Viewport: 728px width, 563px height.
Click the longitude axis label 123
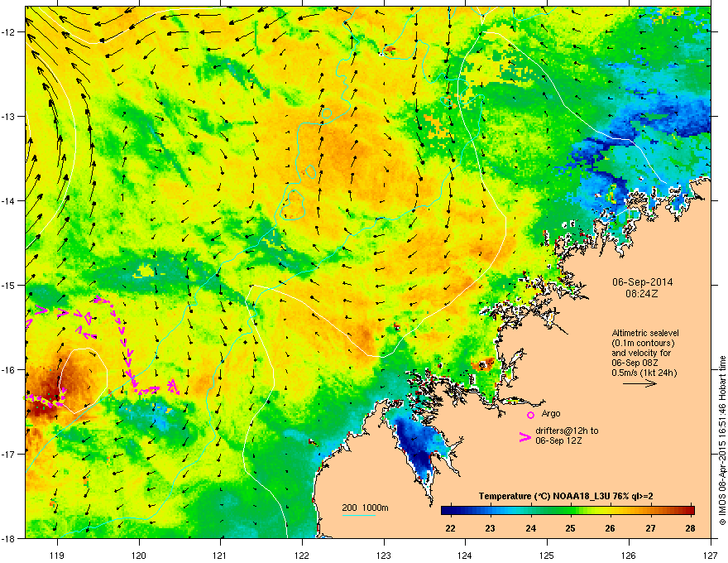[x=384, y=555]
